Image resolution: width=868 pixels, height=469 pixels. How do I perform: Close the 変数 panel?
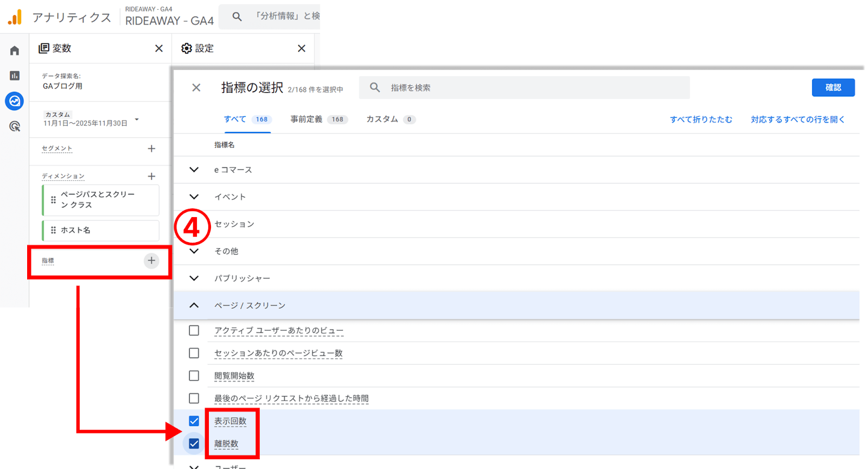point(159,48)
